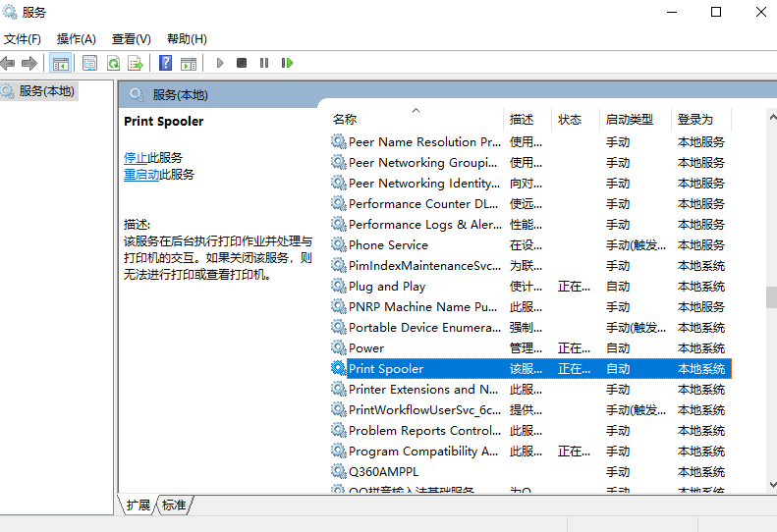Click the Refresh toolbar icon
The image size is (777, 532).
tap(113, 63)
